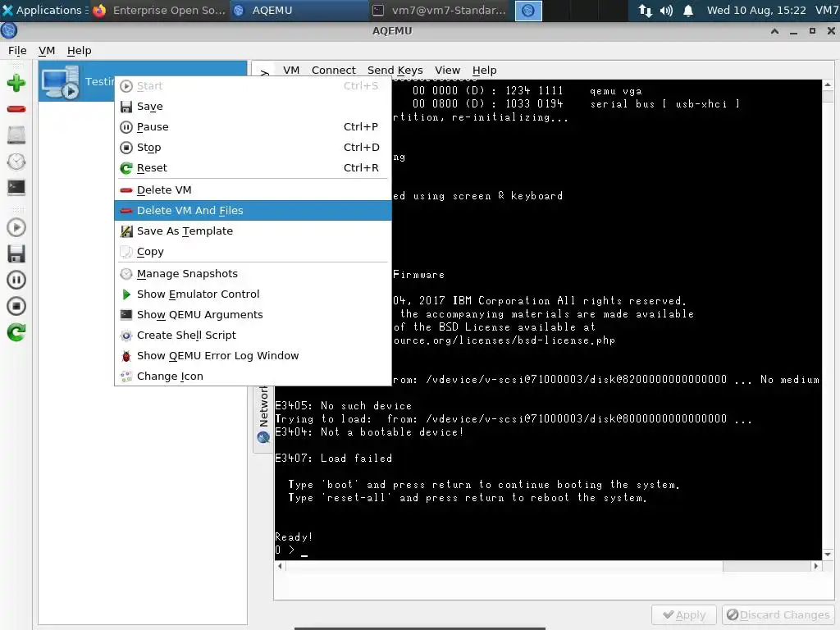Viewport: 840px width, 630px height.
Task: Click the volume speaker icon in the system tray
Action: (666, 11)
